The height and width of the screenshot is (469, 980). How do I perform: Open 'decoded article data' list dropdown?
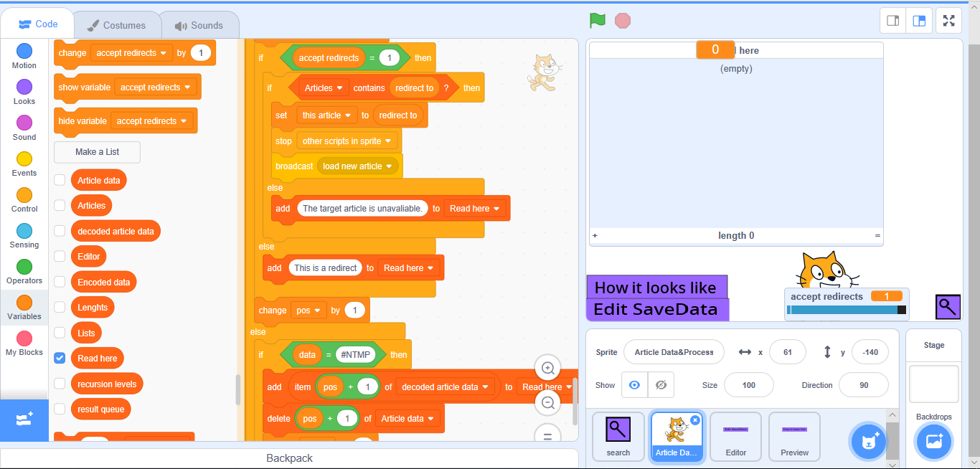point(446,387)
